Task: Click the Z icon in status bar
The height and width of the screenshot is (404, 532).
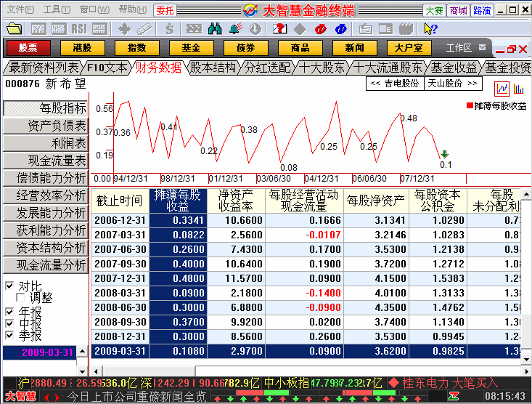Action: [x=454, y=396]
